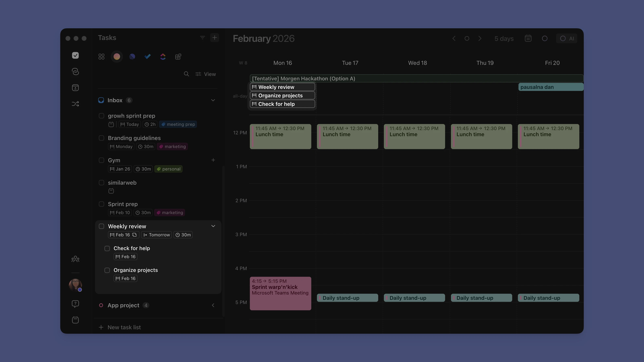Click the New task list button

(x=120, y=327)
